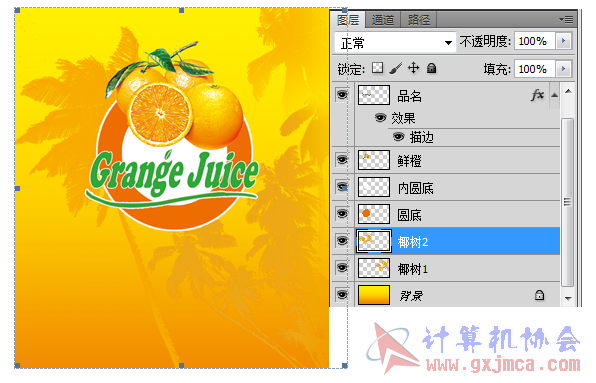596x383 pixels.
Task: Click the 效果 effects label
Action: tap(403, 118)
